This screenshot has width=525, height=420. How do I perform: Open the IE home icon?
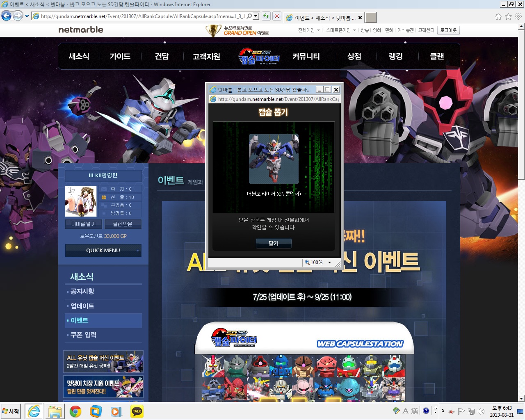(498, 16)
